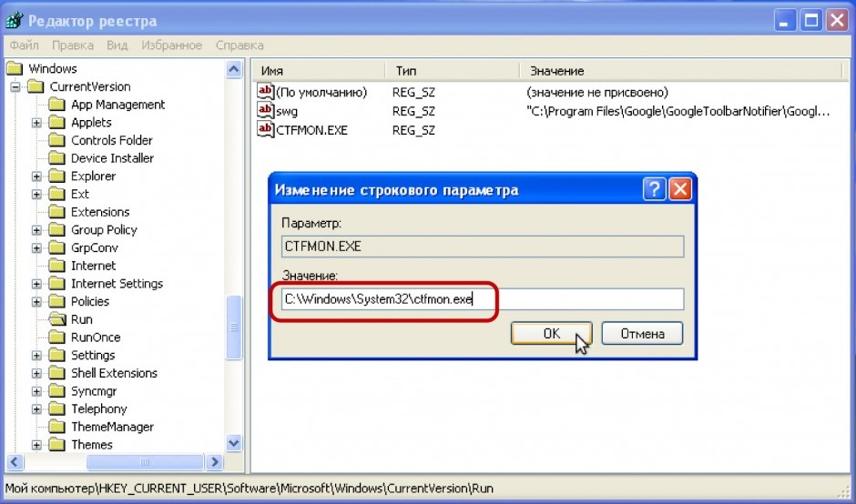The image size is (856, 504).
Task: Click OK in the string edit dialog
Action: coord(551,333)
